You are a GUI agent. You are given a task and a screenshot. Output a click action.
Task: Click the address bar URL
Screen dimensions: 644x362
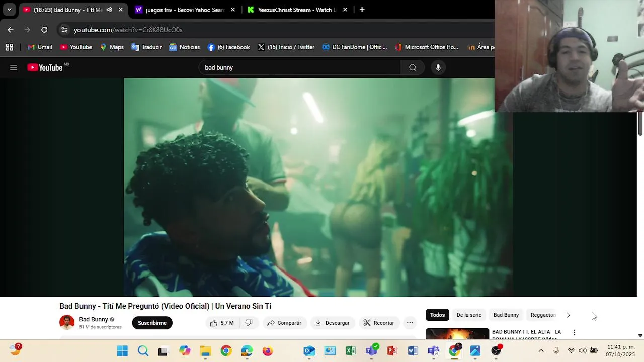(x=128, y=30)
